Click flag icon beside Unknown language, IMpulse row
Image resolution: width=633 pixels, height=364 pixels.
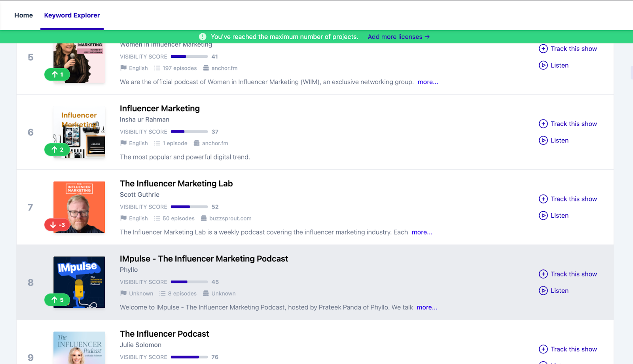[123, 294]
